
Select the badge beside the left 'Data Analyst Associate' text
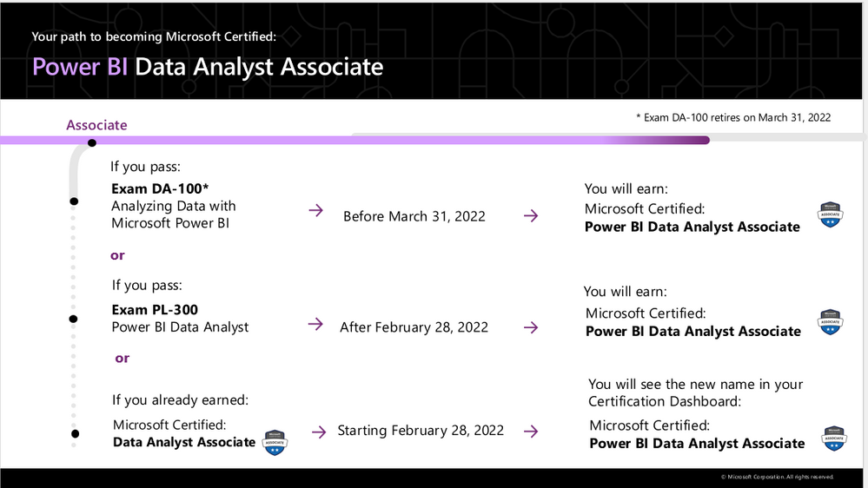tap(275, 443)
